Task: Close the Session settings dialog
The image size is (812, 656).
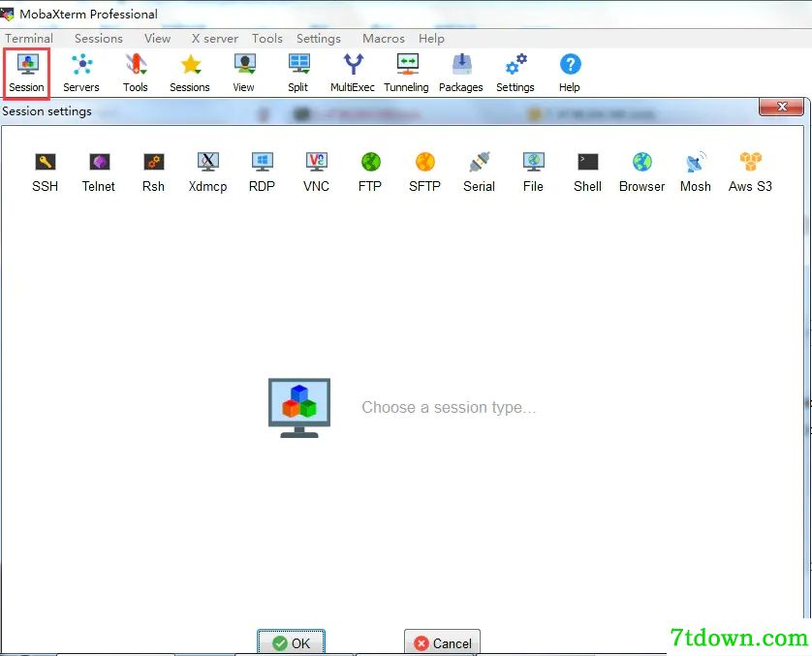Action: (x=781, y=107)
